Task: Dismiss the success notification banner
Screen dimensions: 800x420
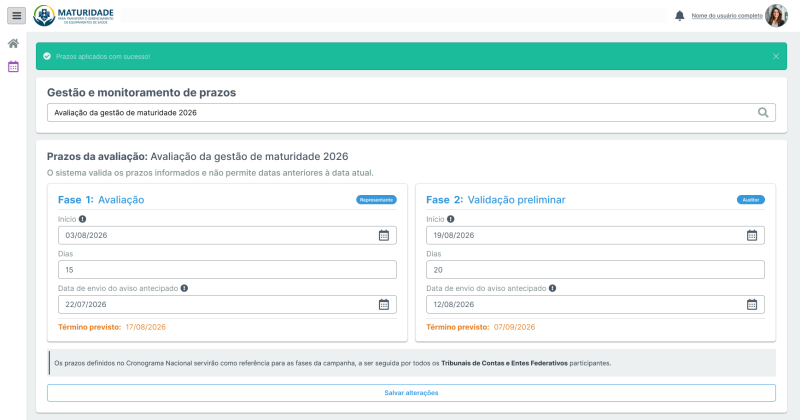Action: click(776, 56)
